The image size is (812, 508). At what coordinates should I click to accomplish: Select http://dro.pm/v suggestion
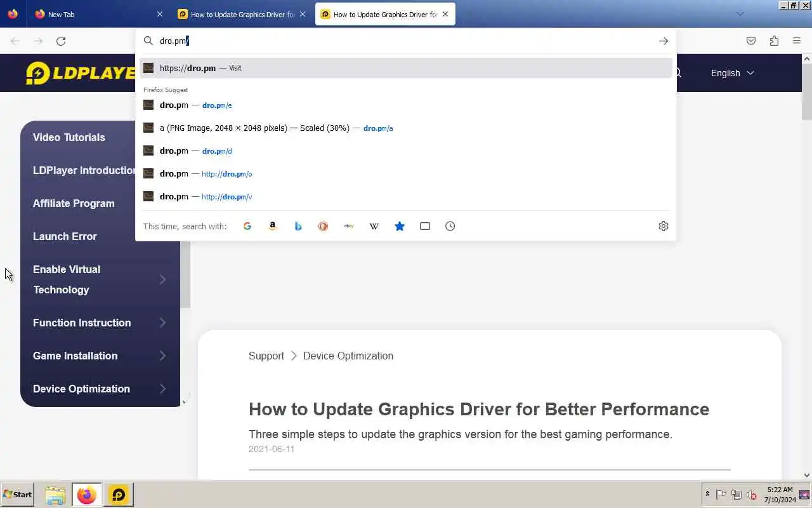[406, 196]
